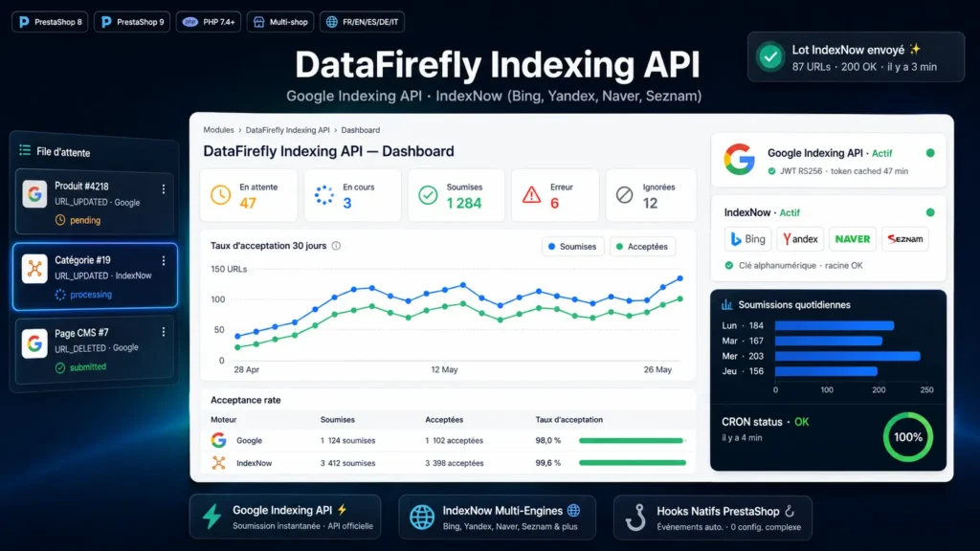Click the globe IndexNow Multi-Engines icon
Image resolution: width=980 pixels, height=551 pixels.
point(422,518)
